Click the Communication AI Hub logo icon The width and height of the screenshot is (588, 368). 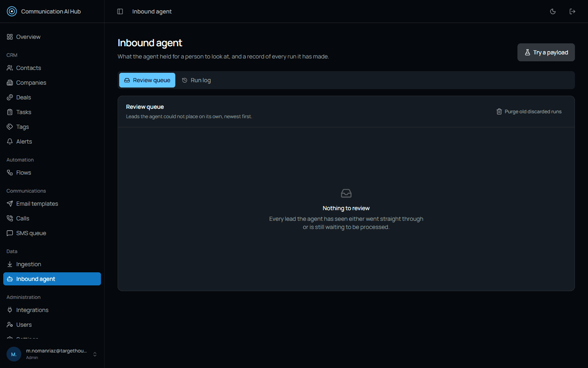[12, 11]
